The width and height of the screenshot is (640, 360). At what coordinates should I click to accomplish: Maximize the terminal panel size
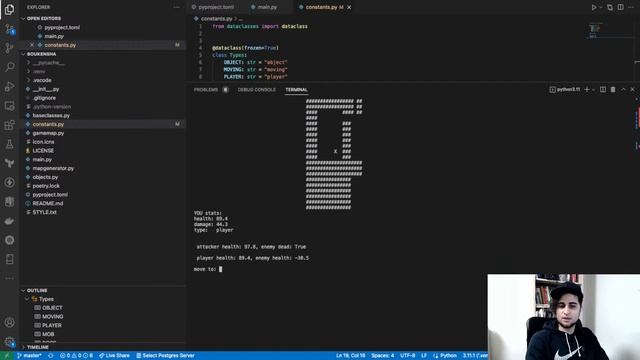(623, 89)
